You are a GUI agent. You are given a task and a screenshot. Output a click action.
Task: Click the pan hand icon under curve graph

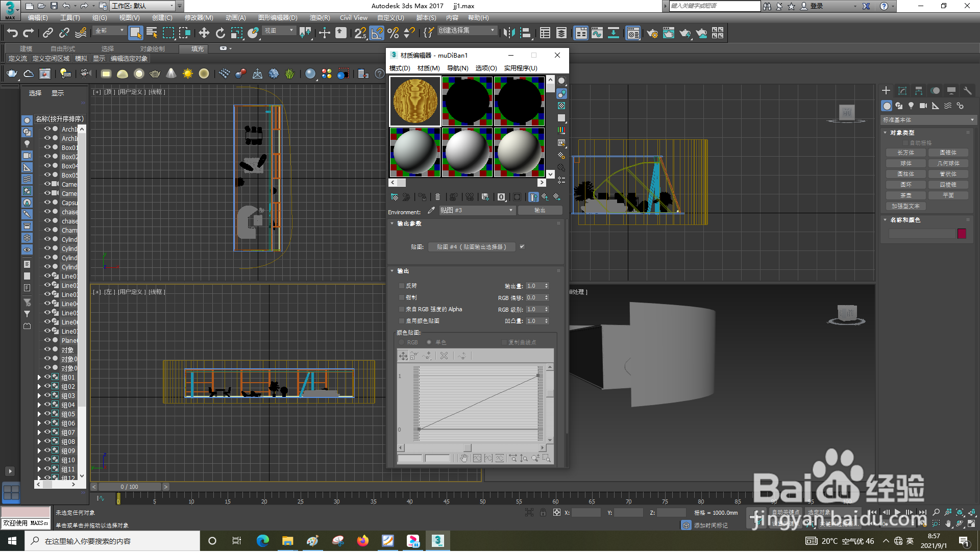click(x=463, y=458)
